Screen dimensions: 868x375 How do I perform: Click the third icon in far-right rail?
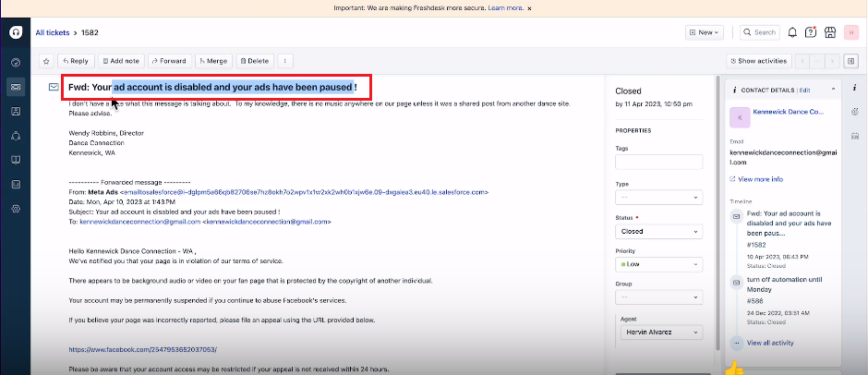pos(854,135)
